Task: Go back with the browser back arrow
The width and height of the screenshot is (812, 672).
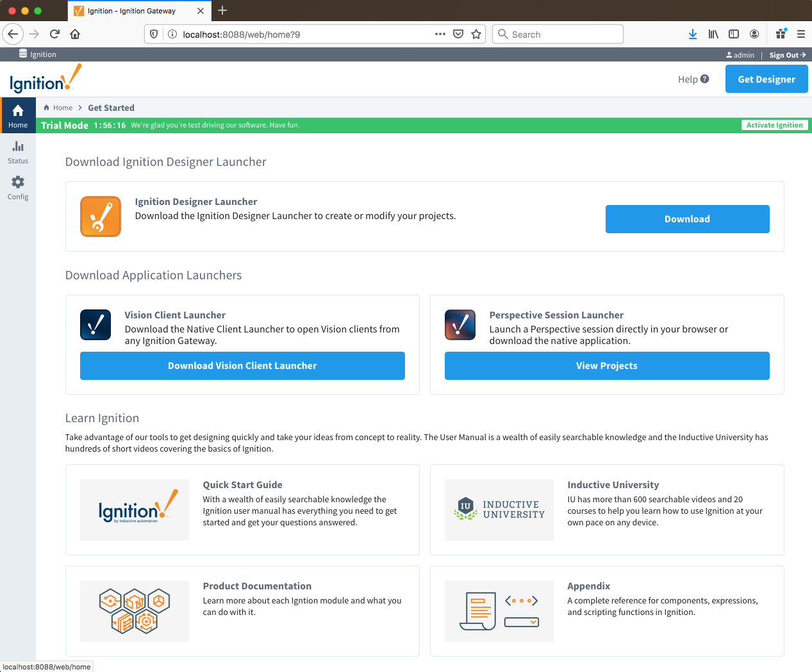Action: [x=13, y=34]
